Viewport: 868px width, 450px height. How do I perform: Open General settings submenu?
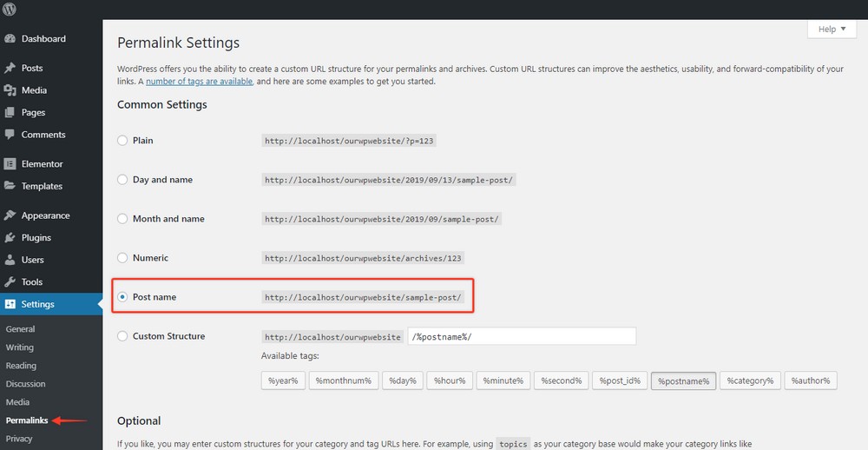pyautogui.click(x=21, y=329)
